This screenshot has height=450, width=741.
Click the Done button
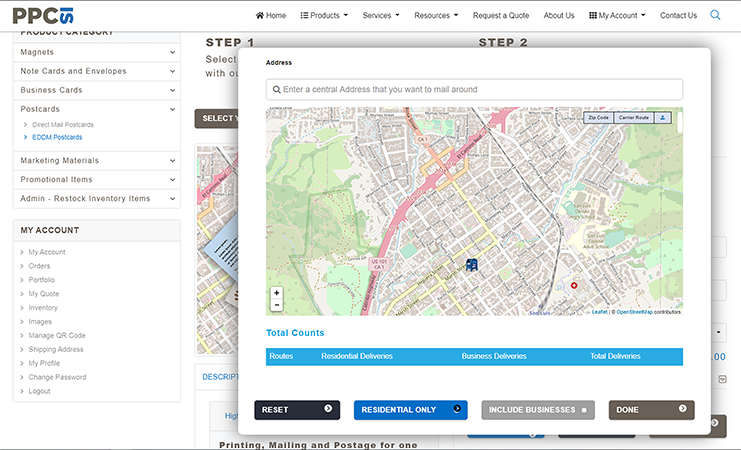point(651,410)
